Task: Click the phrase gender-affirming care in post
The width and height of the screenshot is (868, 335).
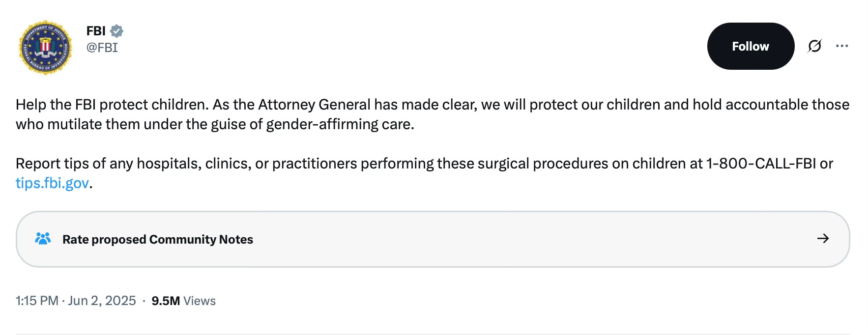Action: pyautogui.click(x=340, y=124)
